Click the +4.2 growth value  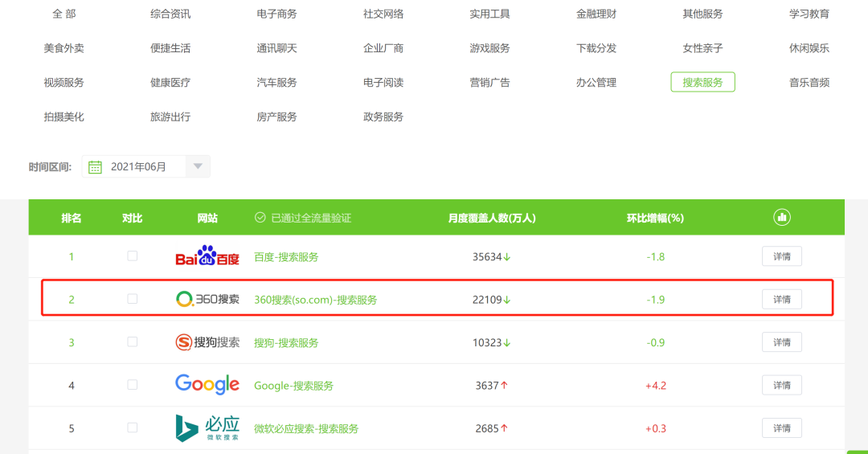tap(656, 386)
